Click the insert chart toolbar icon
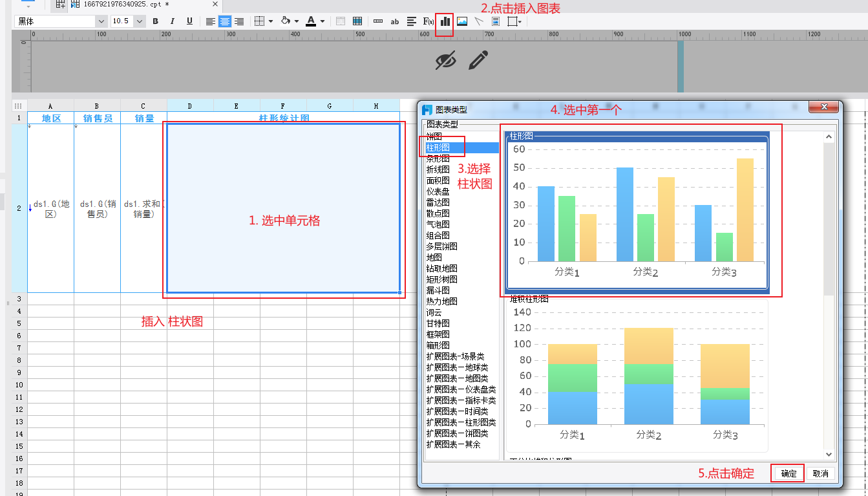This screenshot has height=496, width=868. pyautogui.click(x=445, y=21)
